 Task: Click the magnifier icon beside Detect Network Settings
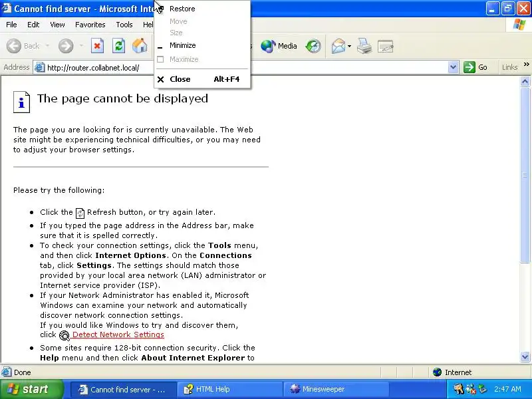(64, 336)
